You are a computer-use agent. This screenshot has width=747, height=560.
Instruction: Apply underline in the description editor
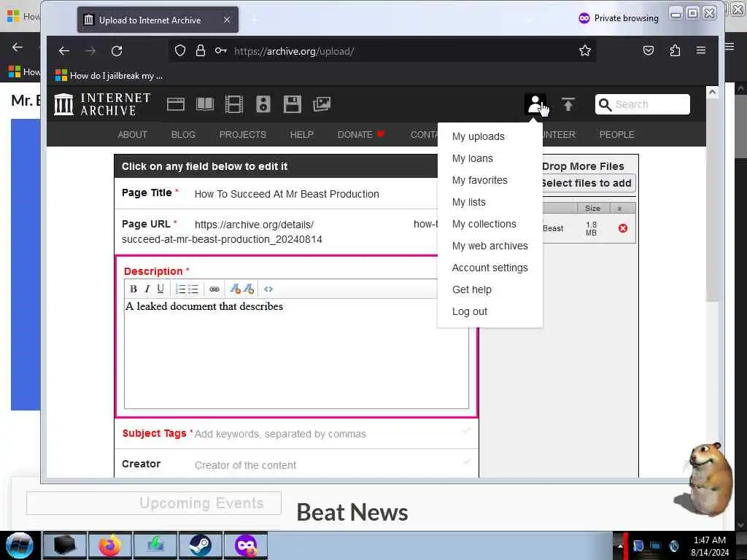[x=160, y=289]
